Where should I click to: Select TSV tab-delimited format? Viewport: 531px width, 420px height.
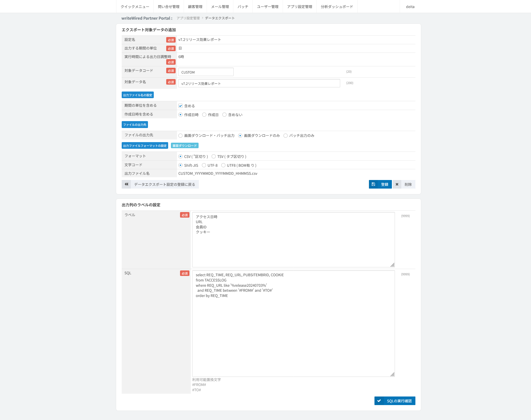(214, 156)
